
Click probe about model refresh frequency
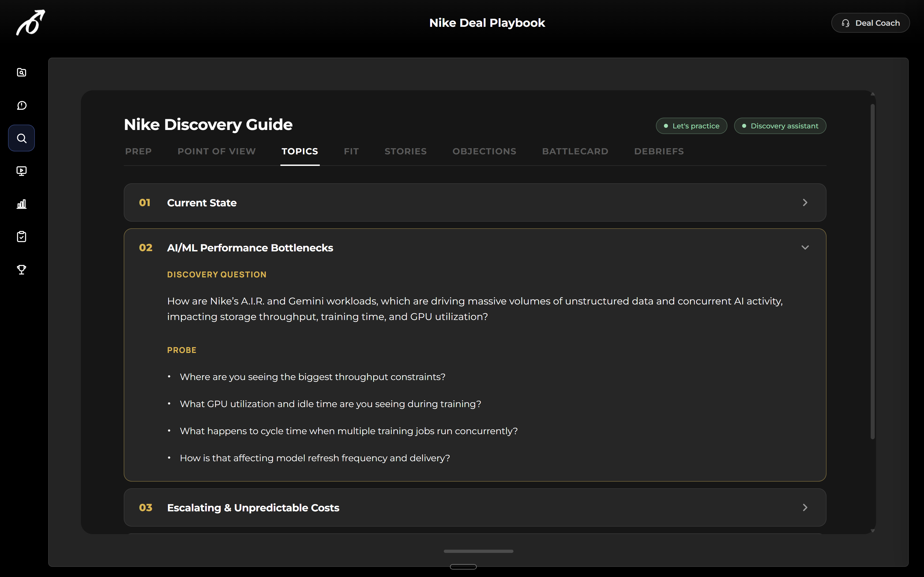[x=315, y=458]
